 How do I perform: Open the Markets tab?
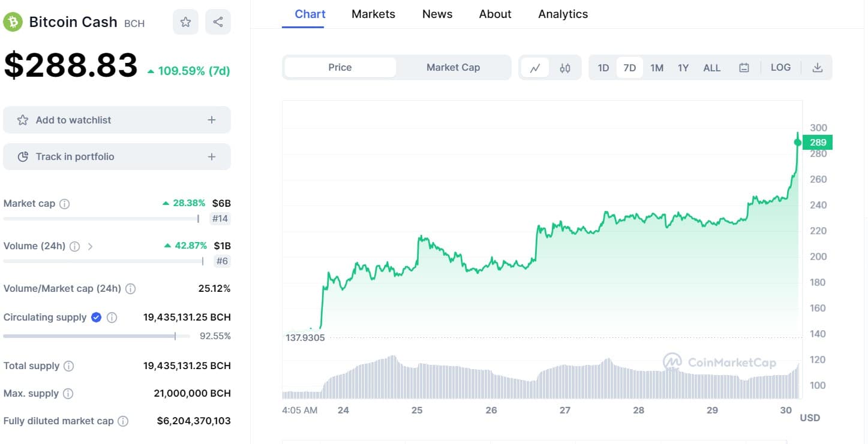(373, 14)
